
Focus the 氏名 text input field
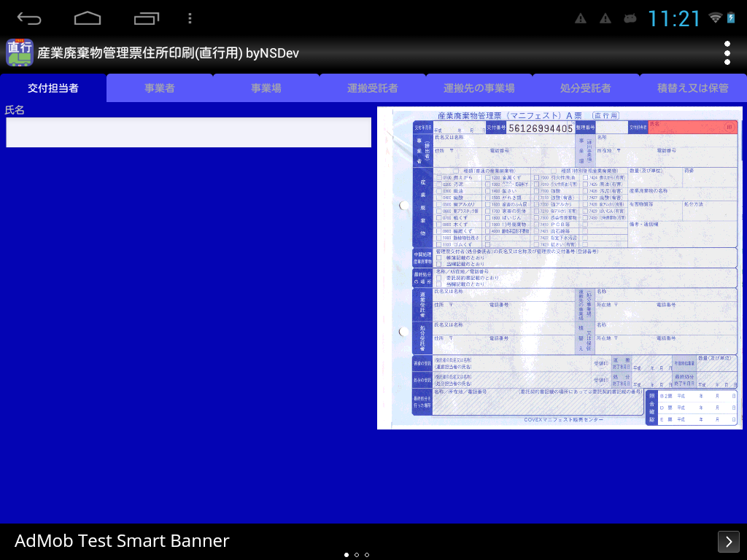click(x=188, y=133)
